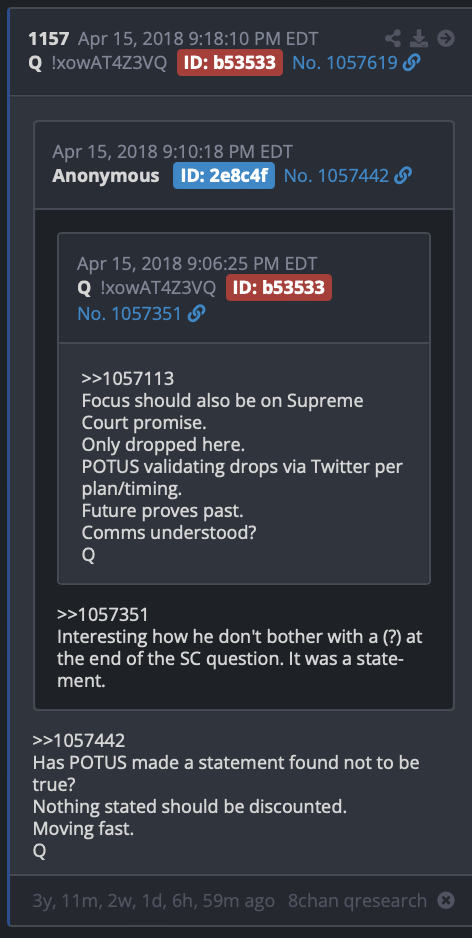Click the 8chan qresearch source label
The image size is (472, 938).
[358, 900]
